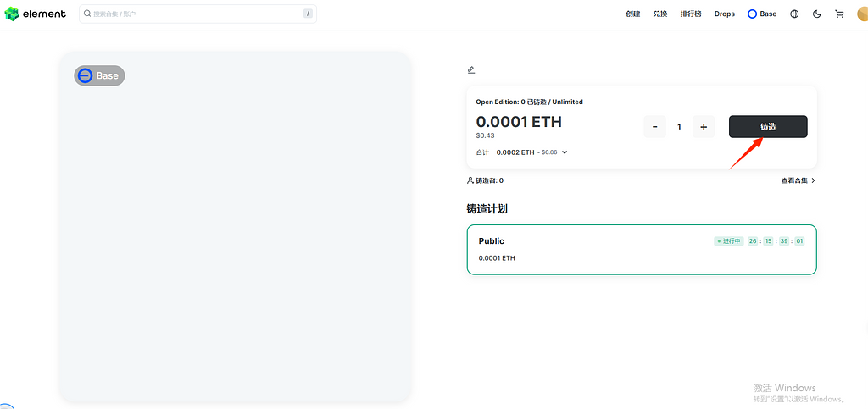Open the 创建 menu item
Screen dimensions: 868x409
point(632,14)
